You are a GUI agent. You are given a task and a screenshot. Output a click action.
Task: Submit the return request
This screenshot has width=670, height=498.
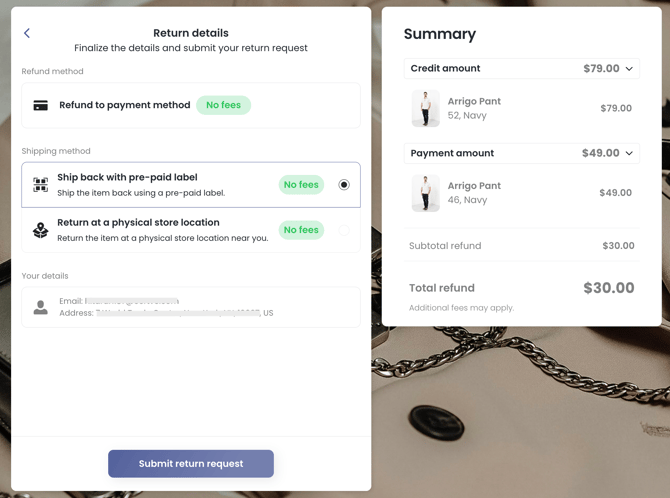(x=191, y=464)
